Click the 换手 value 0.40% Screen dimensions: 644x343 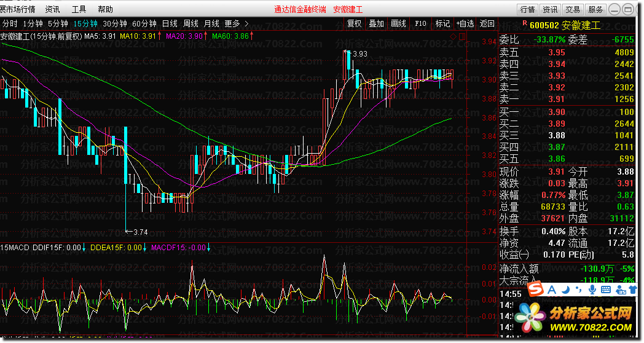coord(553,231)
